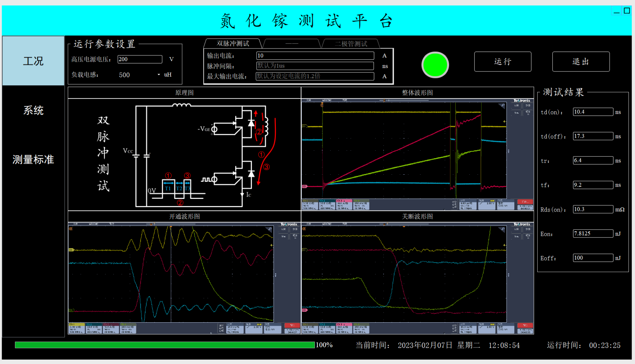Minimize the application window
Image resolution: width=635 pixels, height=364 pixels.
pos(617,11)
